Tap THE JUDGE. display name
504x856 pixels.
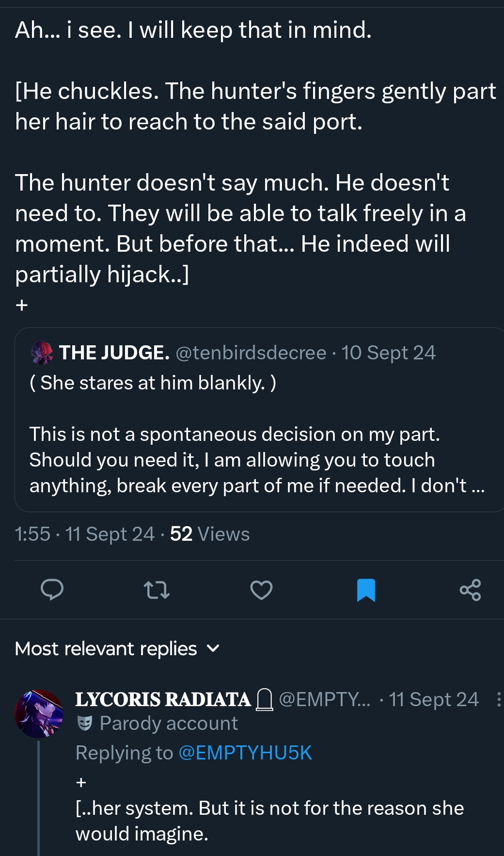(x=114, y=353)
